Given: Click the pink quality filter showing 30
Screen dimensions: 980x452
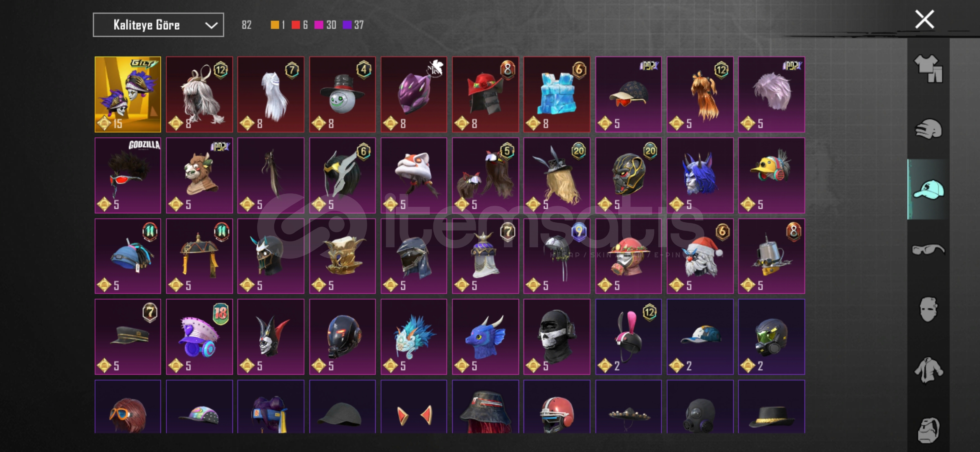Looking at the screenshot, I should (x=325, y=25).
